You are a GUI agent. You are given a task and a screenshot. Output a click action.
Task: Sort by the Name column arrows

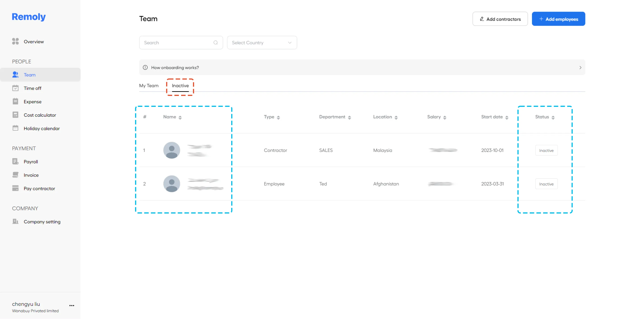pos(180,117)
